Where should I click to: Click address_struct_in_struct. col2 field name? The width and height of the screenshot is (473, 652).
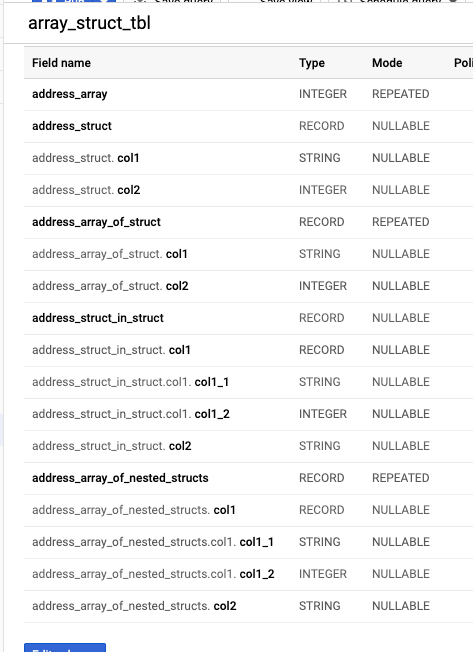coord(112,446)
